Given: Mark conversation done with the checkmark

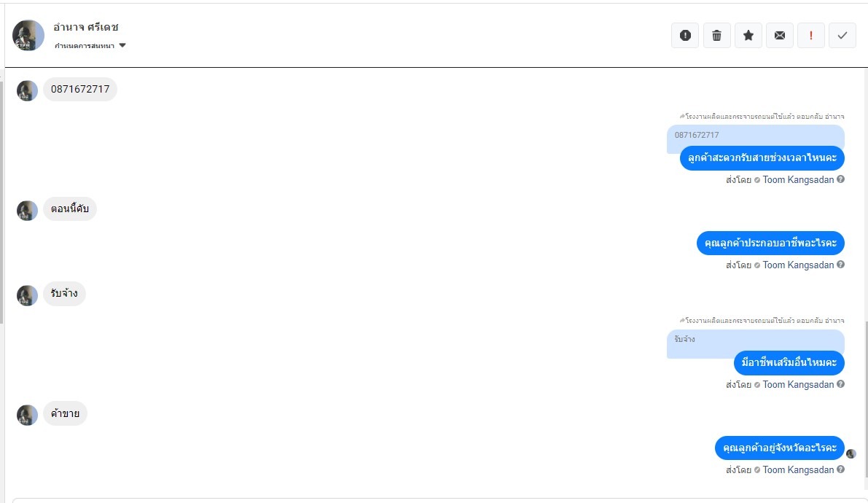Looking at the screenshot, I should coord(842,35).
